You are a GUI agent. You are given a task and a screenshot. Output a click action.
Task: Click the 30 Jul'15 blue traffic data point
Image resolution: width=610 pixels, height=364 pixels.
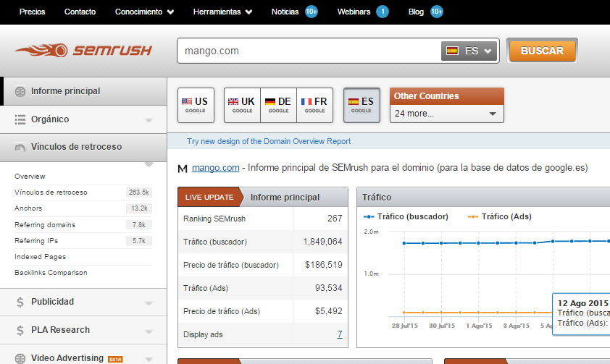(441, 243)
